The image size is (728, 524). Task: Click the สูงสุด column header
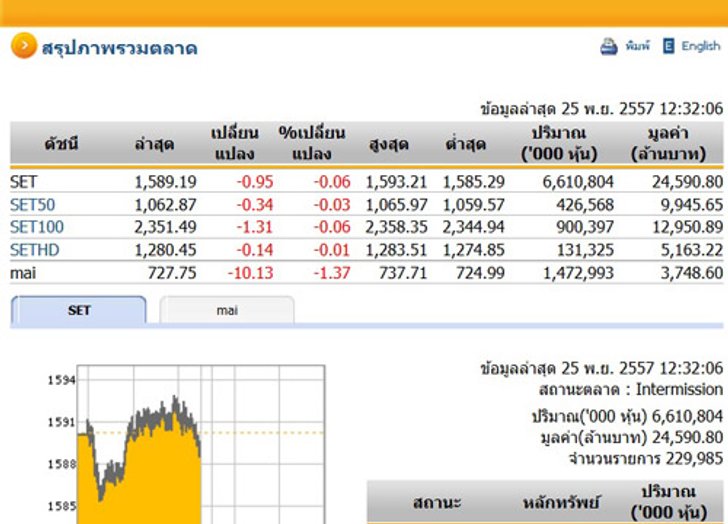coord(389,144)
